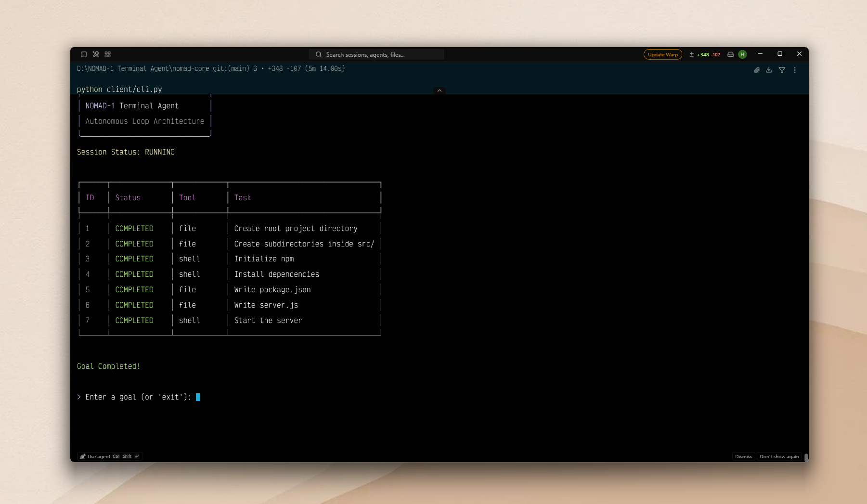
Task: Click the 'Create root project directory' task cell
Action: [x=296, y=229]
